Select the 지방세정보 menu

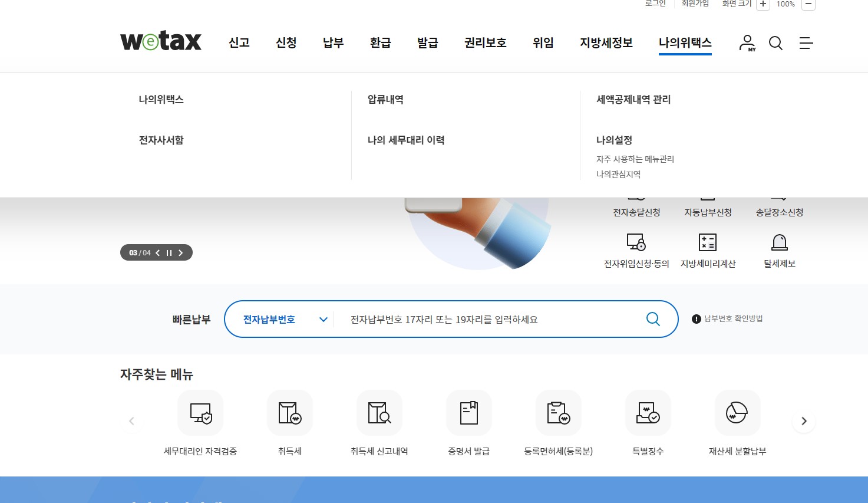click(606, 42)
